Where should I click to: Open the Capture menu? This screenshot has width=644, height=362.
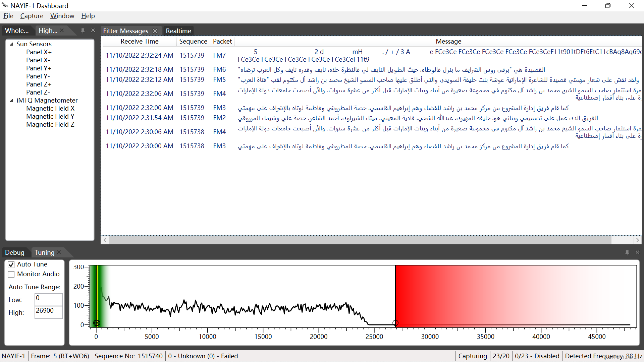[32, 16]
